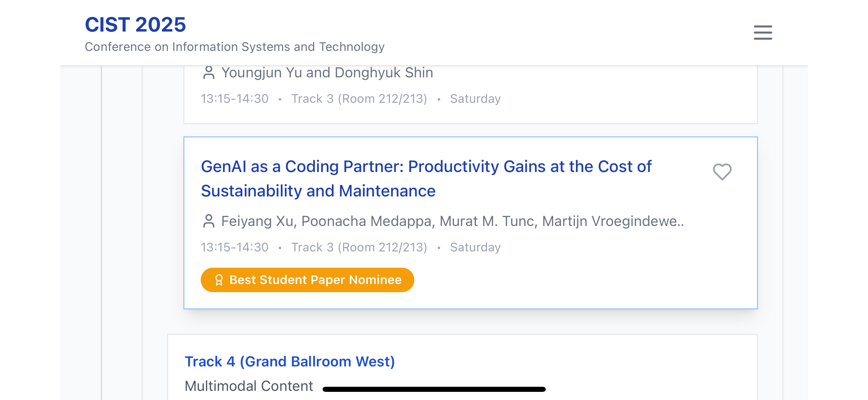The width and height of the screenshot is (868, 400).
Task: Click Saturday label in the GenAI card
Action: [x=475, y=247]
